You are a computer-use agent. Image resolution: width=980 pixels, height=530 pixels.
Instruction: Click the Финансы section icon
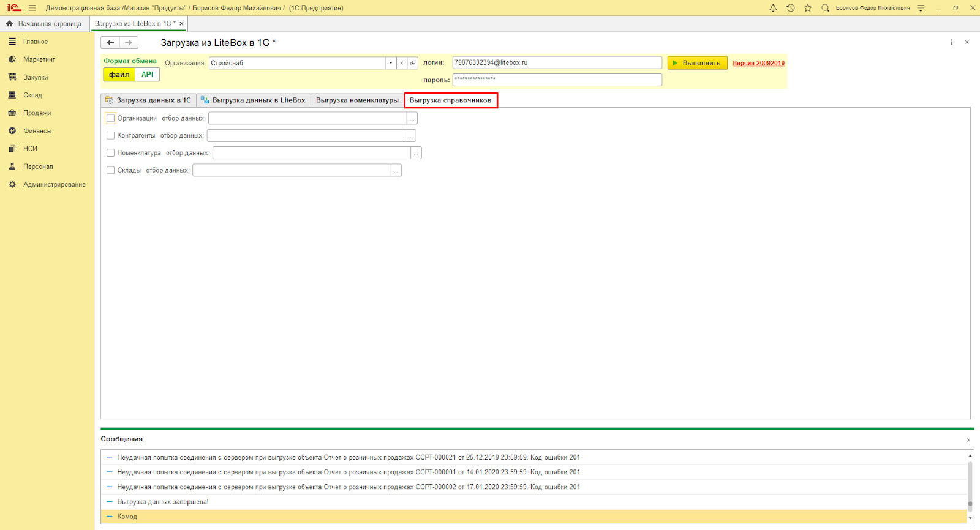tap(12, 130)
